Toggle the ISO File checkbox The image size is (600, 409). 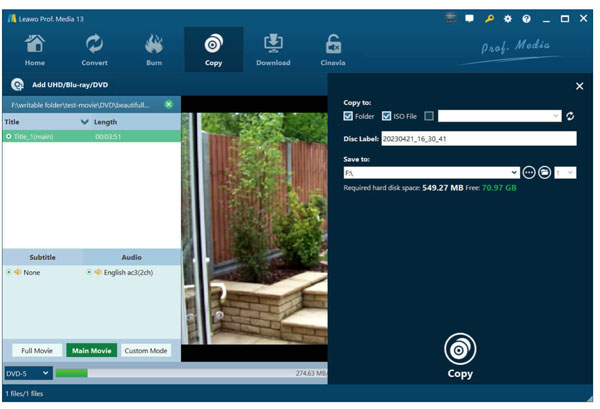pos(386,116)
